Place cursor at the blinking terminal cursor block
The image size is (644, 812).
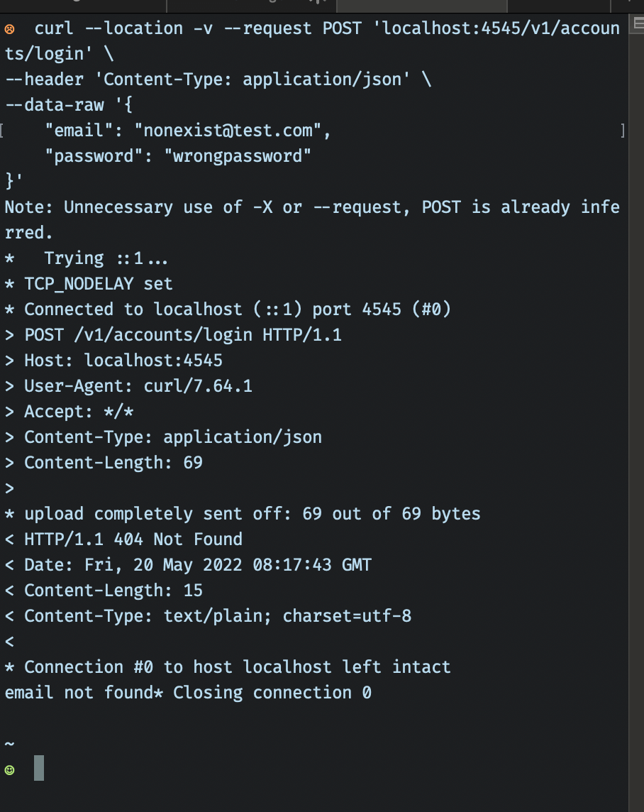click(x=39, y=769)
